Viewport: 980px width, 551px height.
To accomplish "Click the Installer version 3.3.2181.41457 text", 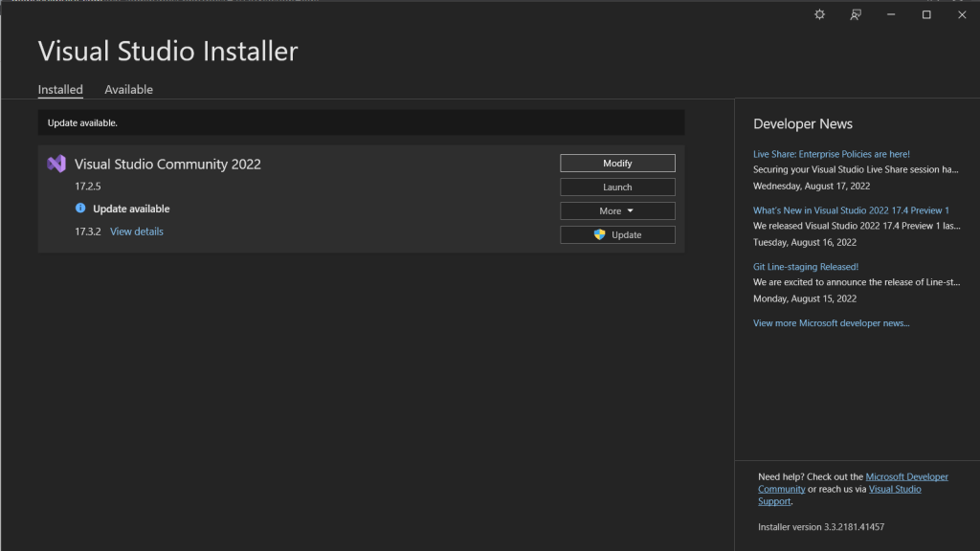I will (x=820, y=527).
